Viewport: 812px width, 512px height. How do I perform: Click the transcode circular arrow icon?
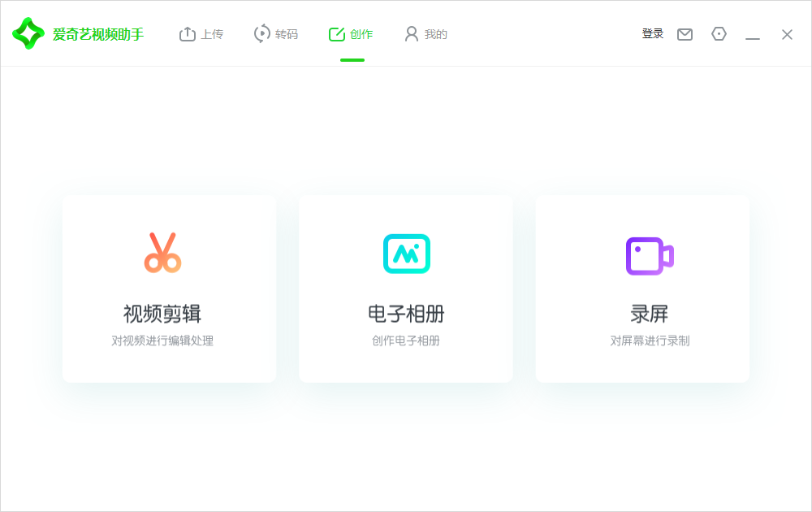[261, 33]
